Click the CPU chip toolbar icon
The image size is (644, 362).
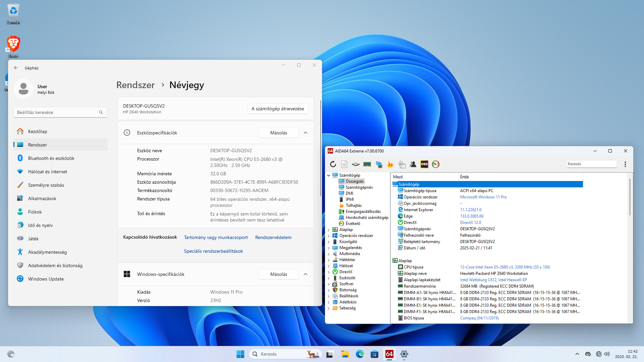tap(356, 164)
